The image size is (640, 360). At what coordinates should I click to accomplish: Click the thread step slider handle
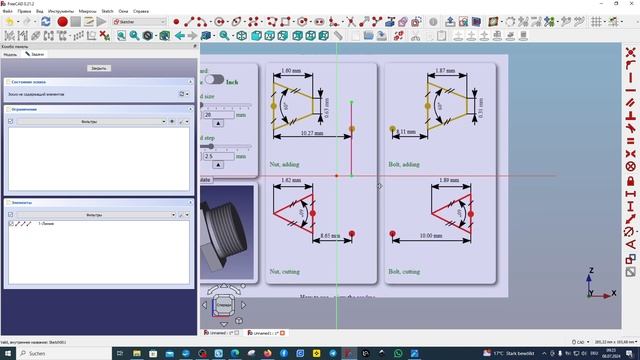coord(211,146)
